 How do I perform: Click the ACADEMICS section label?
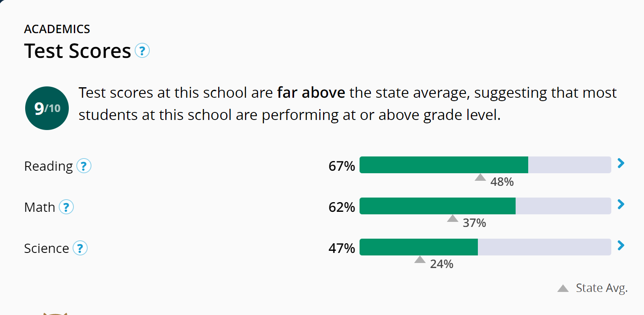(57, 29)
